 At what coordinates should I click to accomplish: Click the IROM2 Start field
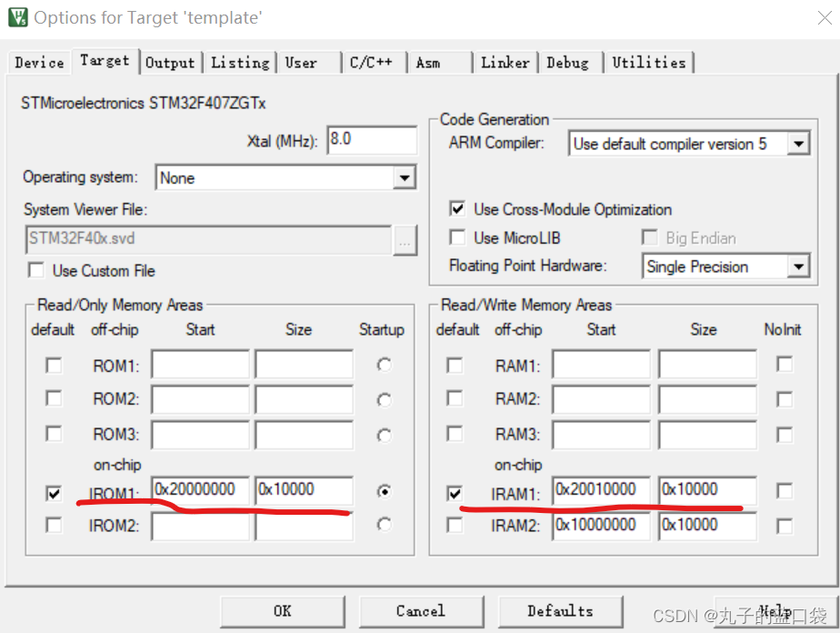coord(200,527)
